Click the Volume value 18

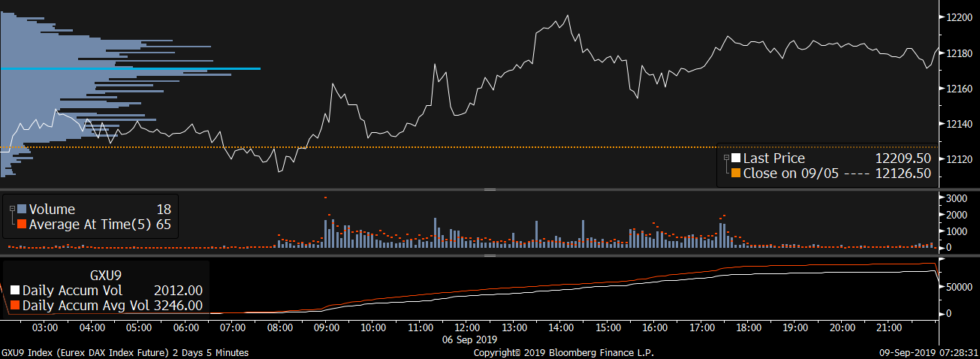click(x=164, y=210)
